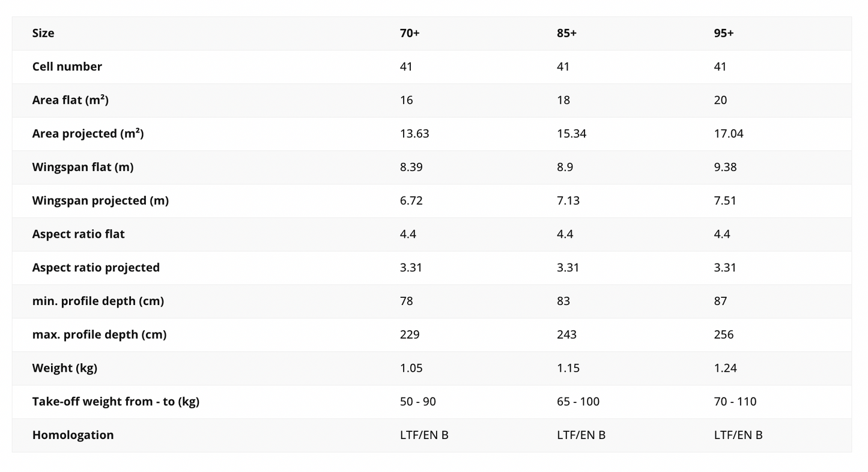
Task: Click the 70 - 110 take-off weight value
Action: pos(735,402)
